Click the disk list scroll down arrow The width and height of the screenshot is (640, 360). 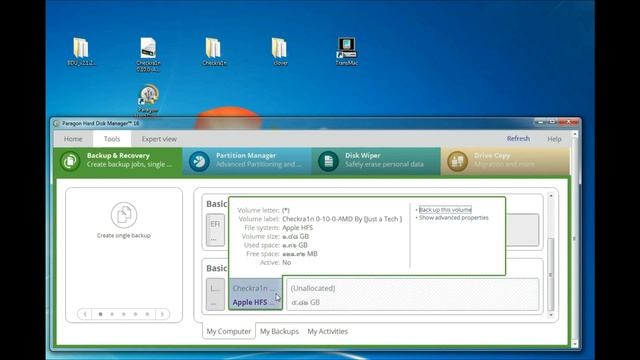[551, 315]
